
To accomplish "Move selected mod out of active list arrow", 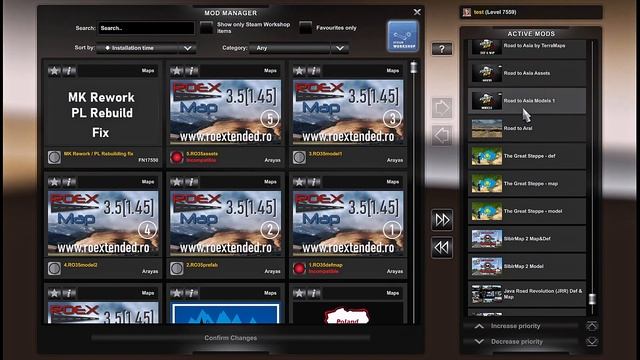I will click(442, 136).
